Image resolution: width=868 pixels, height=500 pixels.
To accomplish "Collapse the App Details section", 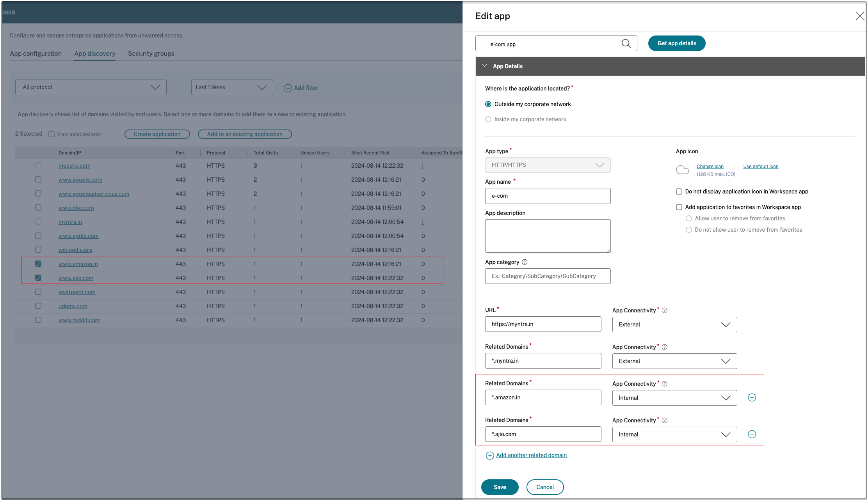I will (x=485, y=66).
